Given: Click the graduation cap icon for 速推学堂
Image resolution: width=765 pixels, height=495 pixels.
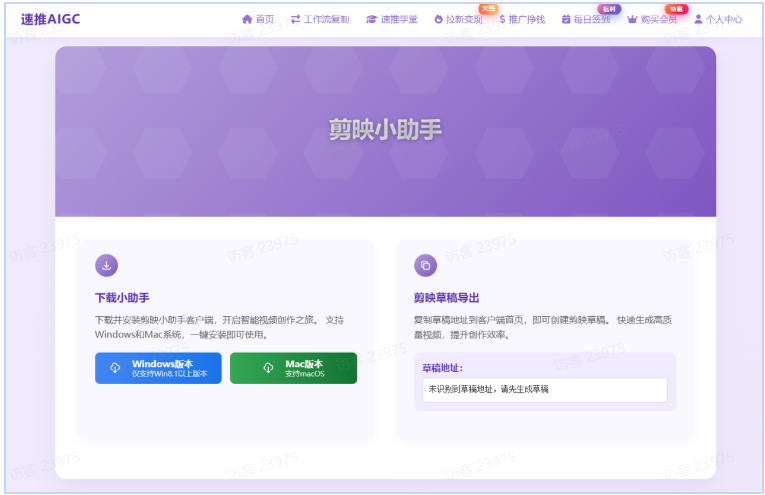Looking at the screenshot, I should (372, 19).
